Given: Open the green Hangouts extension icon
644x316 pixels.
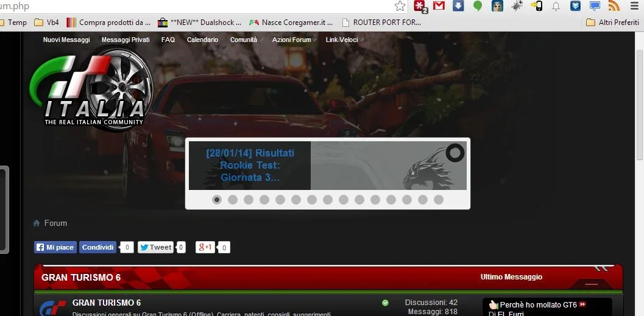Looking at the screenshot, I should [x=478, y=6].
